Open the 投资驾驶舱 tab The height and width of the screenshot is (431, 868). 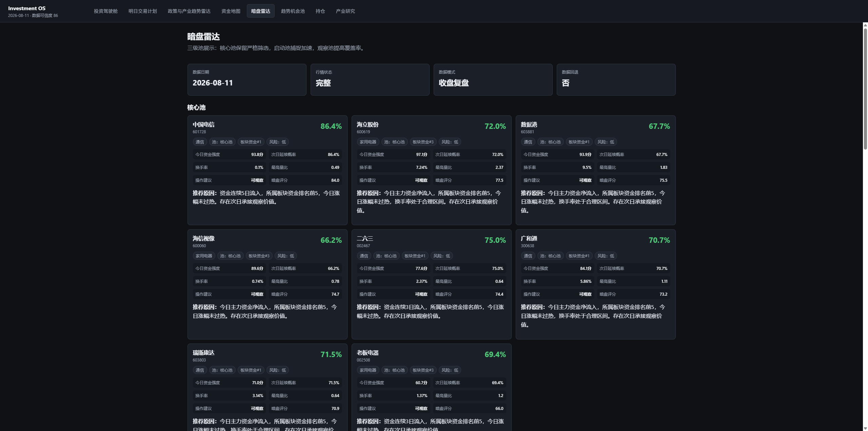(x=105, y=11)
